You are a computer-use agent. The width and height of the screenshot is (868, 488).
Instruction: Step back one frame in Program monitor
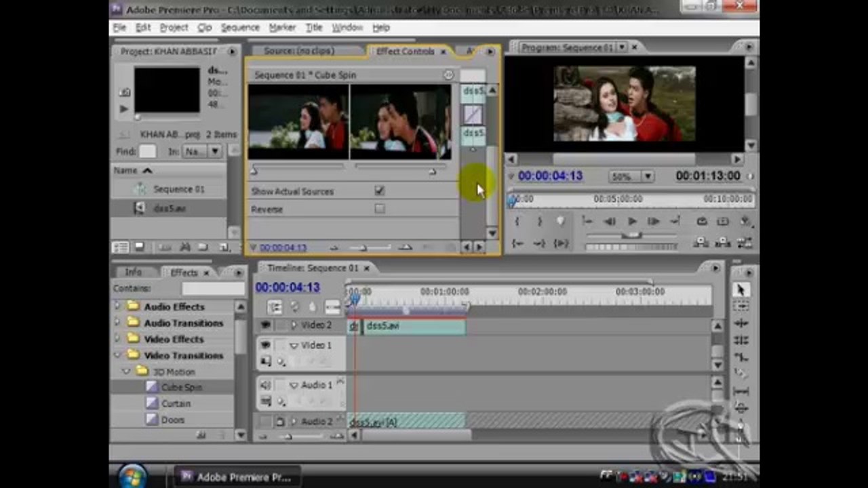[x=610, y=222]
